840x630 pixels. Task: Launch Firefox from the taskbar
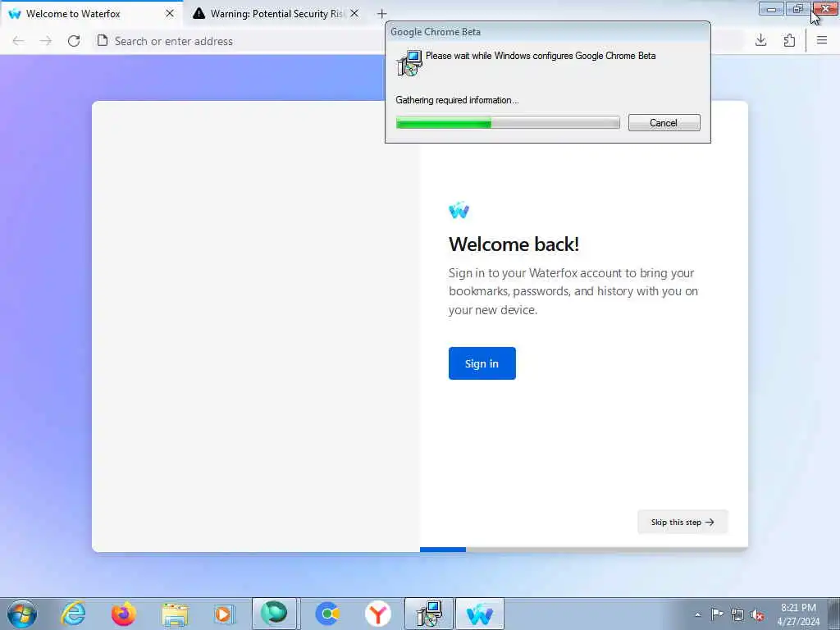[x=123, y=614]
